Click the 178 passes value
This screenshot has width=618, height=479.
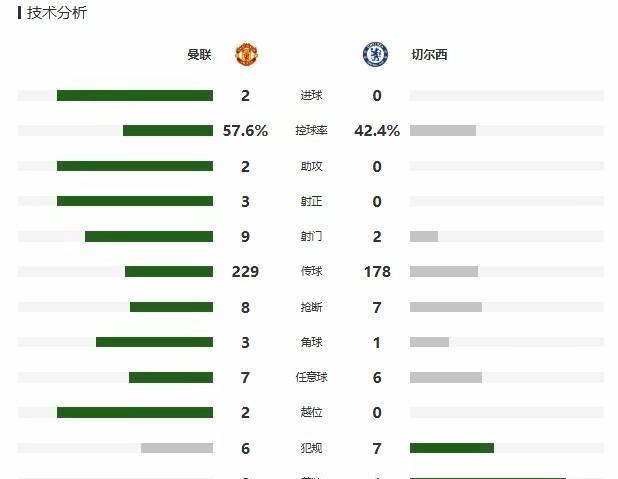tap(377, 272)
